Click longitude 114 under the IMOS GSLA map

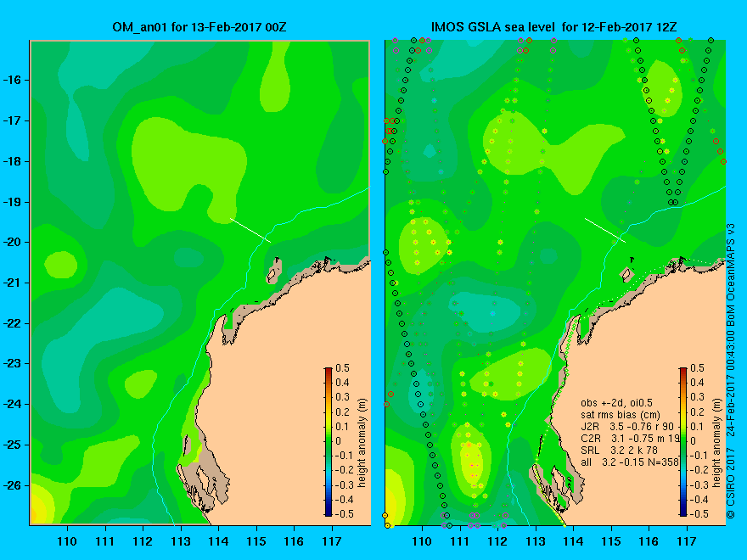pyautogui.click(x=573, y=541)
